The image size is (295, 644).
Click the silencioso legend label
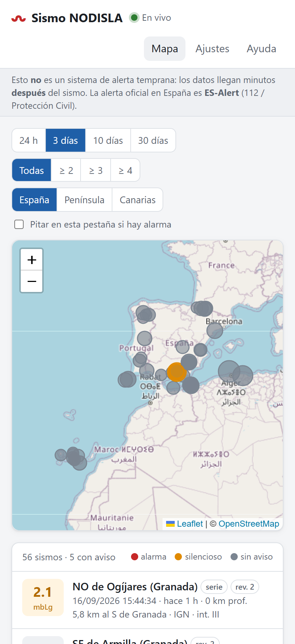(x=203, y=557)
